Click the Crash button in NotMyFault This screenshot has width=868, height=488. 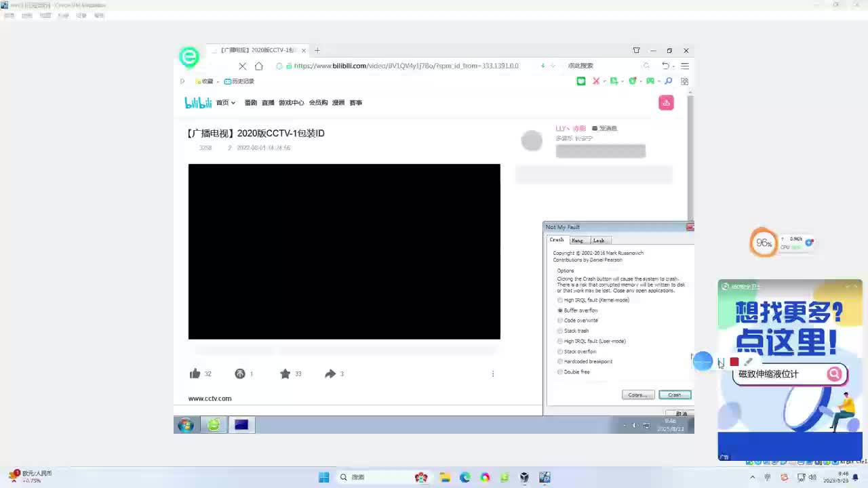[675, 394]
